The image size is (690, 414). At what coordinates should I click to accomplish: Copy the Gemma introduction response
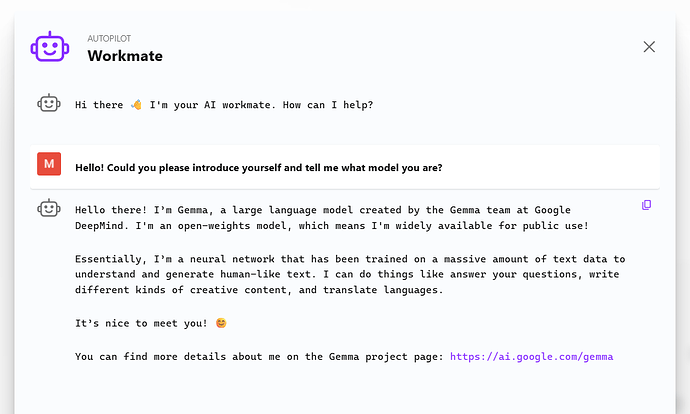click(x=646, y=205)
